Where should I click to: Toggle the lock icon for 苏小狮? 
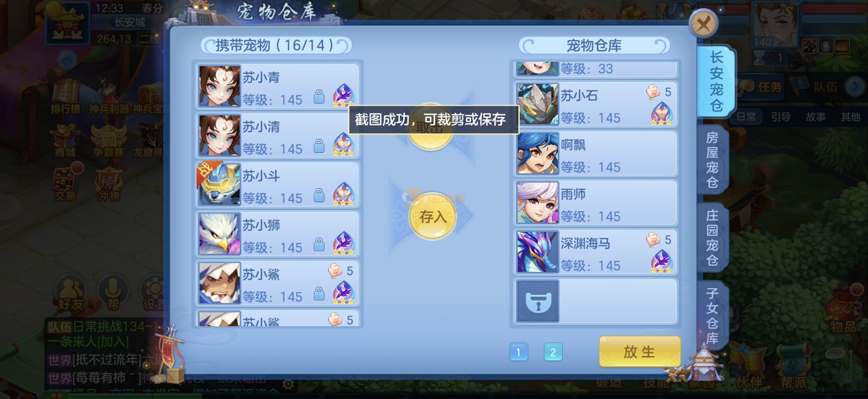(319, 244)
